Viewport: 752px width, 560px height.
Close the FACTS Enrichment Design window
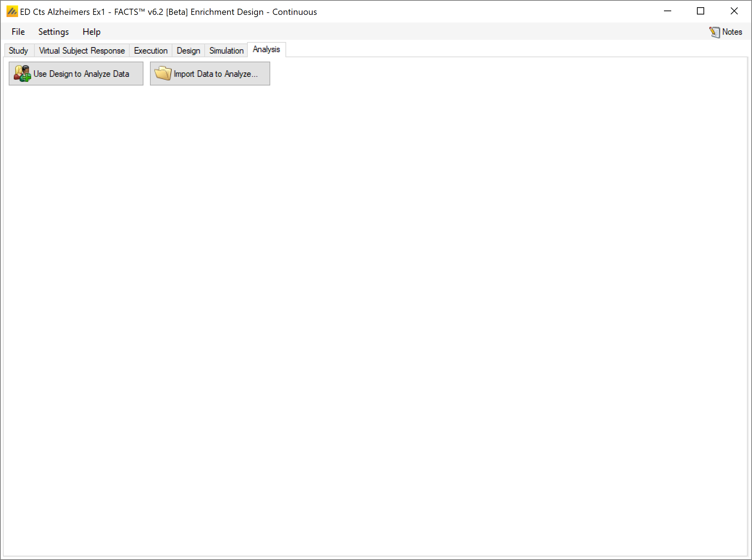[x=734, y=11]
